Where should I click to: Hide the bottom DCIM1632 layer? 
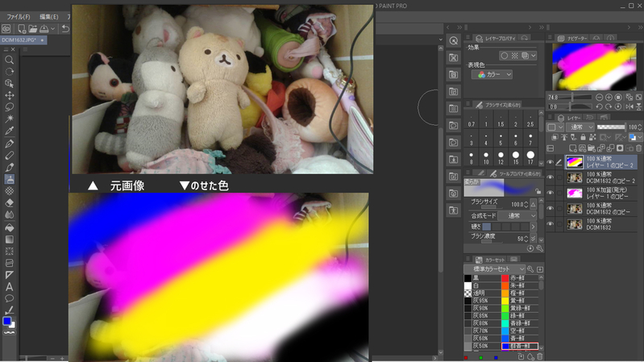(550, 224)
